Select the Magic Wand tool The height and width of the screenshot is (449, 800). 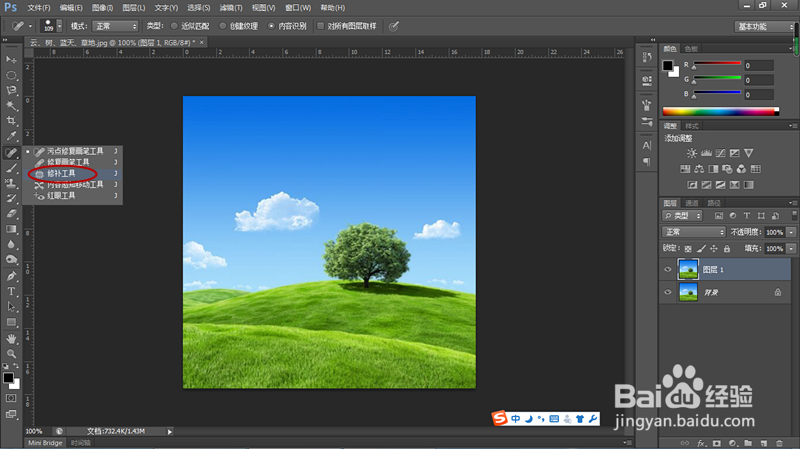coord(11,106)
